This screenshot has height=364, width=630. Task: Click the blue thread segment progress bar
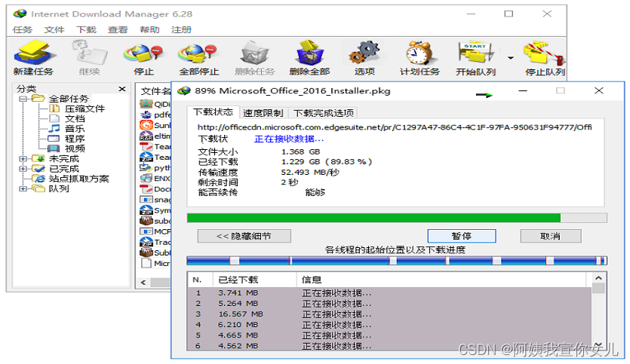pos(397,261)
